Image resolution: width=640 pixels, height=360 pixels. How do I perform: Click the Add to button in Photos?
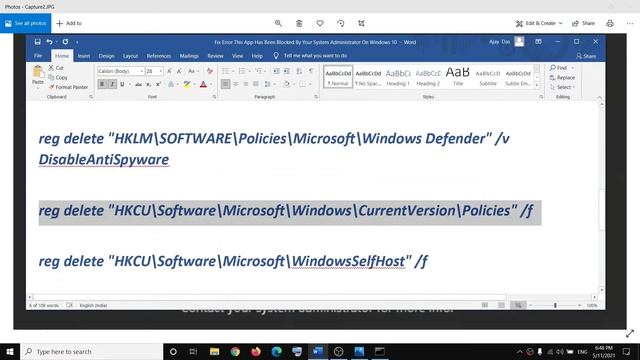click(69, 23)
